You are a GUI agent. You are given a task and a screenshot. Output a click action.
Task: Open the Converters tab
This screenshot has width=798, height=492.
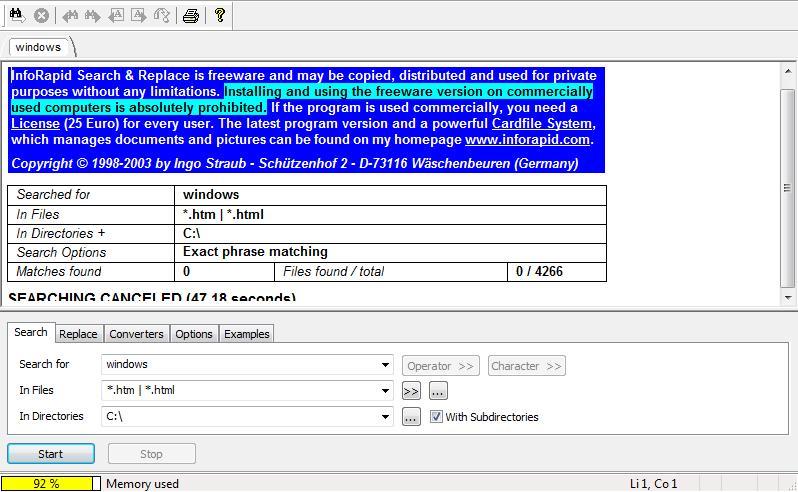pos(136,334)
